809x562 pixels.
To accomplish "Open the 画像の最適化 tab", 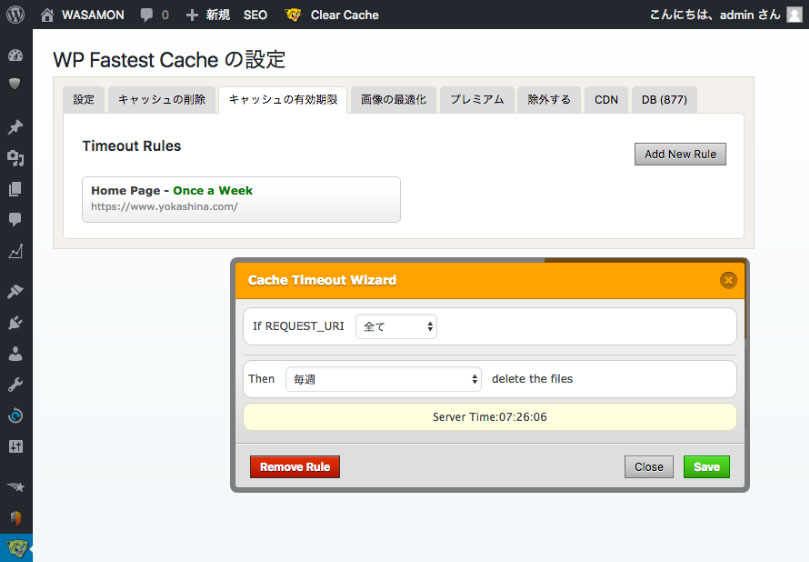I will pyautogui.click(x=394, y=100).
